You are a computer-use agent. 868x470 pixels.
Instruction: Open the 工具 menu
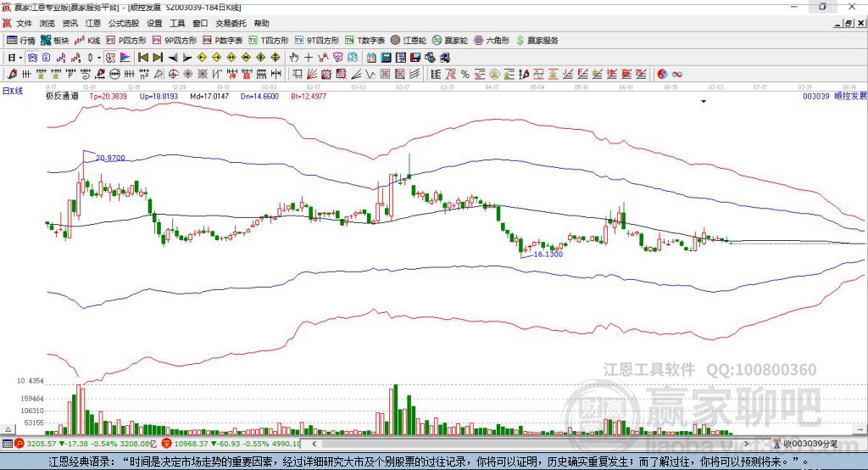click(177, 23)
